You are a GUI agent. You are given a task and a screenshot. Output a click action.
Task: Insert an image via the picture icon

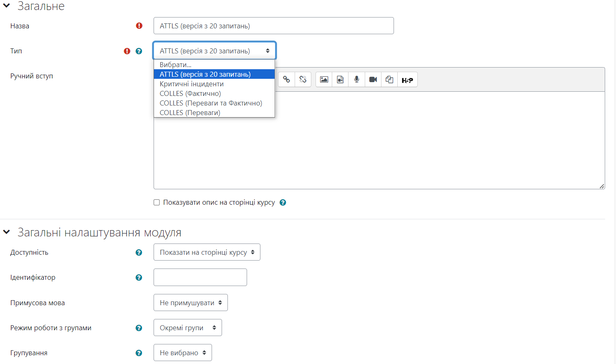(324, 80)
